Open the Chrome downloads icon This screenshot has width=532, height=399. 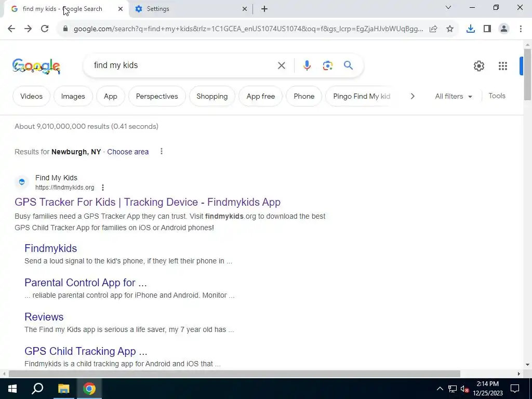[x=471, y=29]
